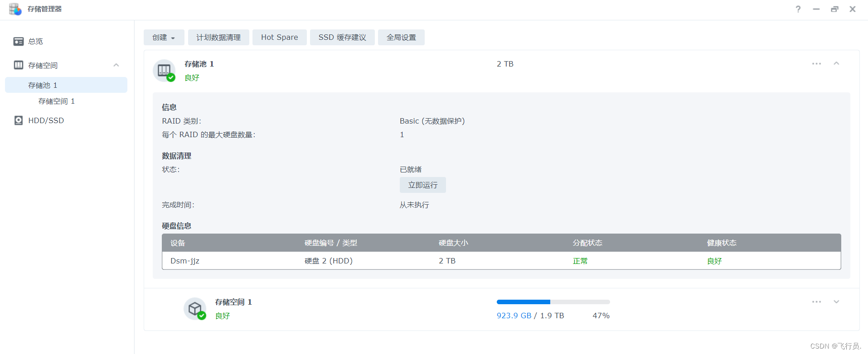This screenshot has width=868, height=354.
Task: Collapse the 存储空间 sidebar section
Action: click(x=116, y=65)
